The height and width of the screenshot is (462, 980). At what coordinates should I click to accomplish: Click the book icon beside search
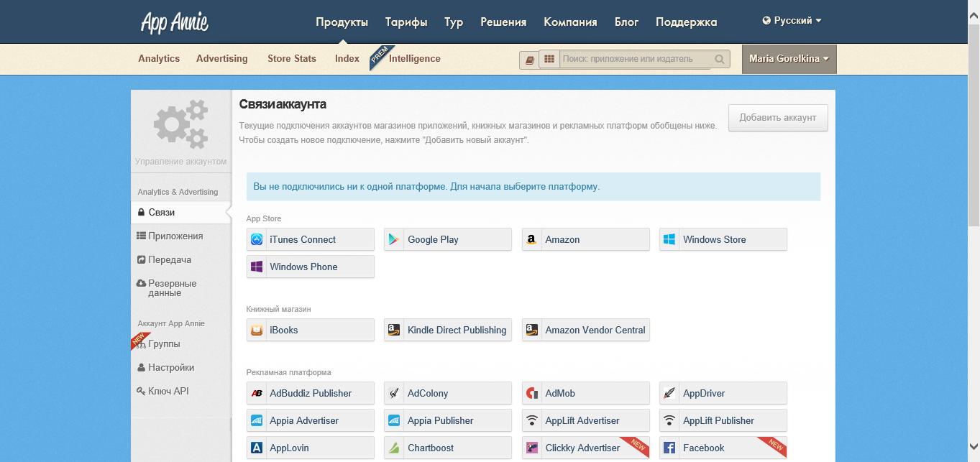click(x=530, y=60)
